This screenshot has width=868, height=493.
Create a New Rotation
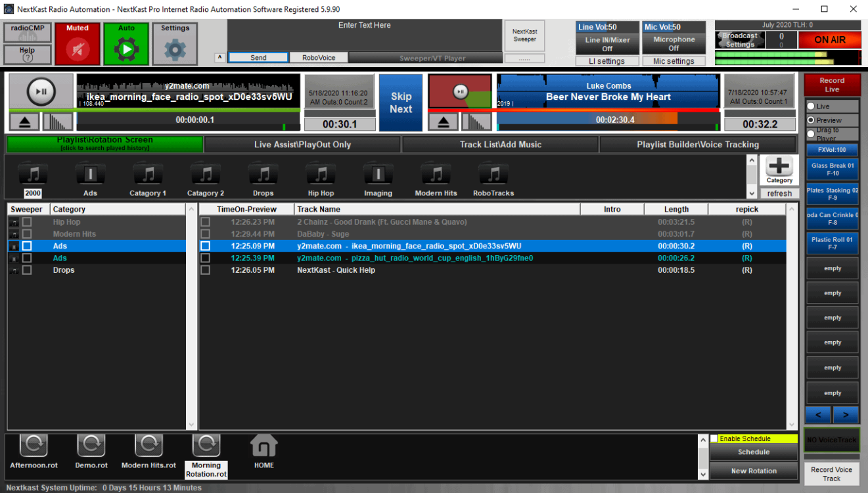[x=753, y=471]
